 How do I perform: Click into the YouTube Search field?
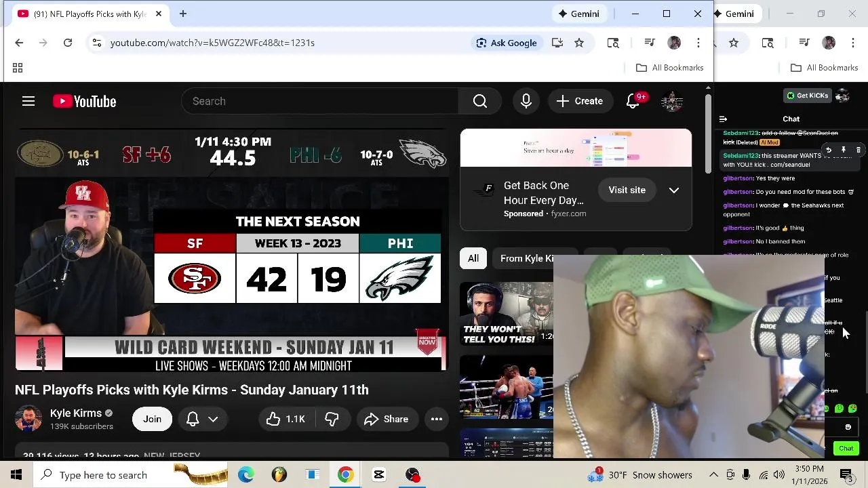(x=320, y=101)
